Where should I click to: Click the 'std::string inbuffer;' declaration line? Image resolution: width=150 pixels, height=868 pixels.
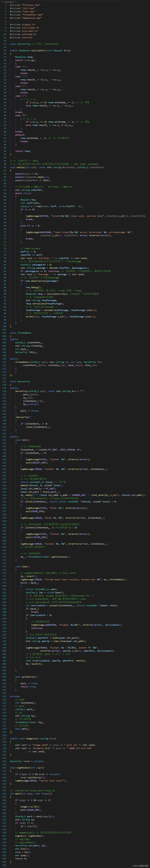[29, 190]
